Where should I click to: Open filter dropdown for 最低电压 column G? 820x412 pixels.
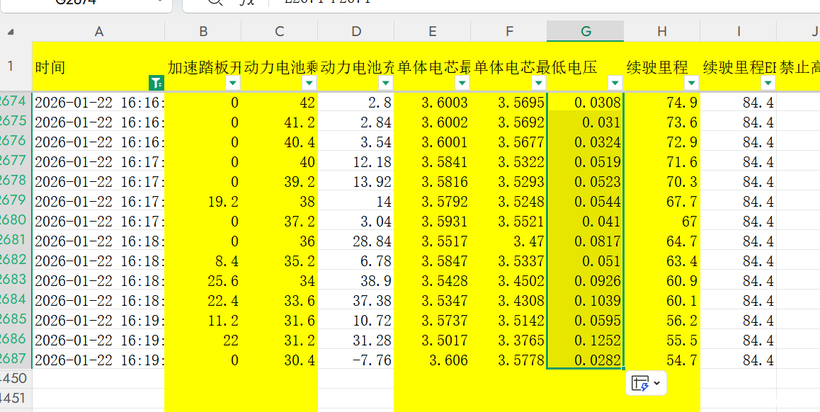613,84
